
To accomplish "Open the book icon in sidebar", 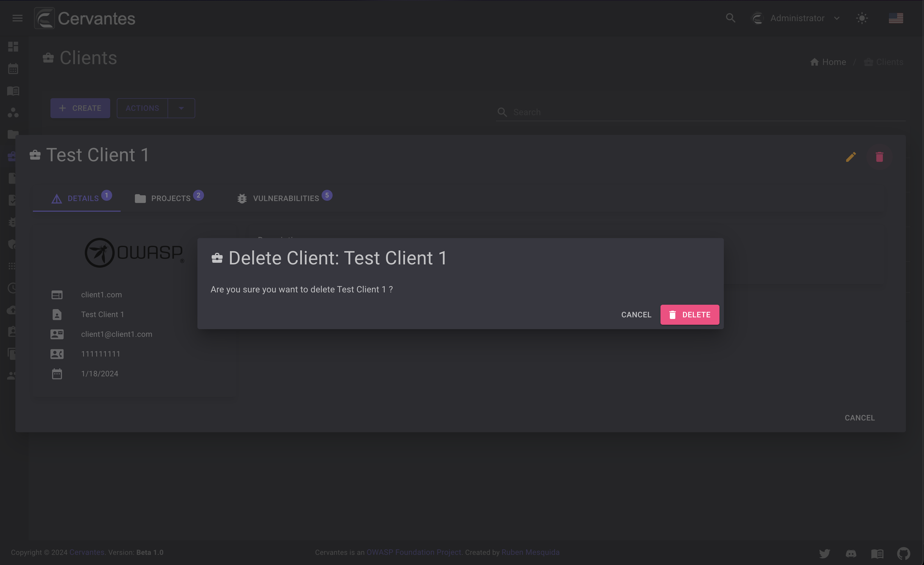I will point(13,91).
